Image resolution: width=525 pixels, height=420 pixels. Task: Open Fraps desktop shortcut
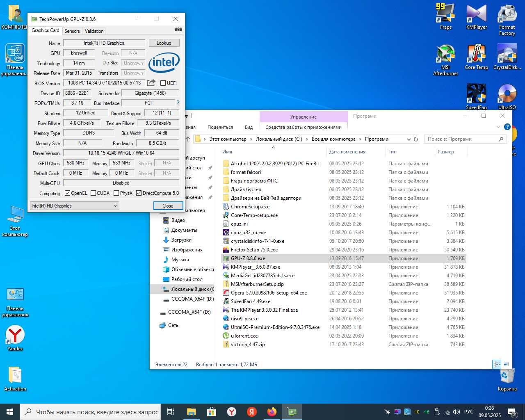tap(445, 16)
